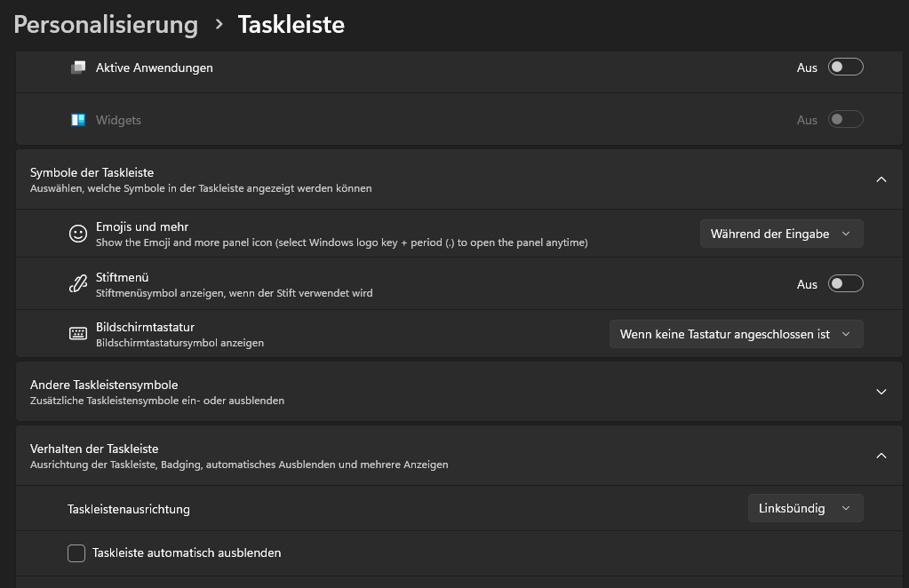Viewport: 909px width, 588px height.
Task: Click the Bildschirmtastatur keyboard icon
Action: click(78, 334)
